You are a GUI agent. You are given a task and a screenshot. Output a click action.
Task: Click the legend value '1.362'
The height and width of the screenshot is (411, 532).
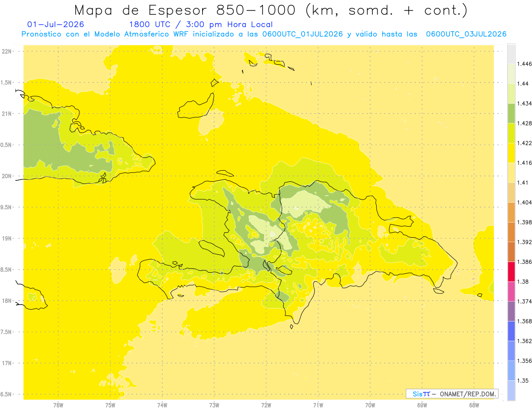(x=525, y=341)
